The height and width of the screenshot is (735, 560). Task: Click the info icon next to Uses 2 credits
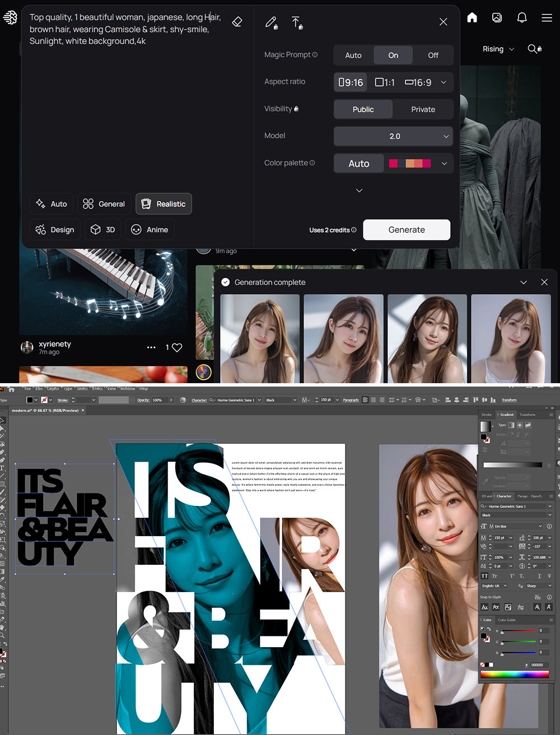(x=354, y=230)
